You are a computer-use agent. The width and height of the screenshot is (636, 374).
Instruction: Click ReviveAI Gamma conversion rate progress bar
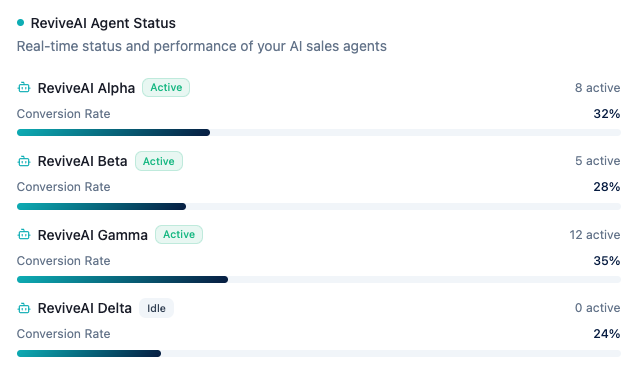pyautogui.click(x=319, y=279)
